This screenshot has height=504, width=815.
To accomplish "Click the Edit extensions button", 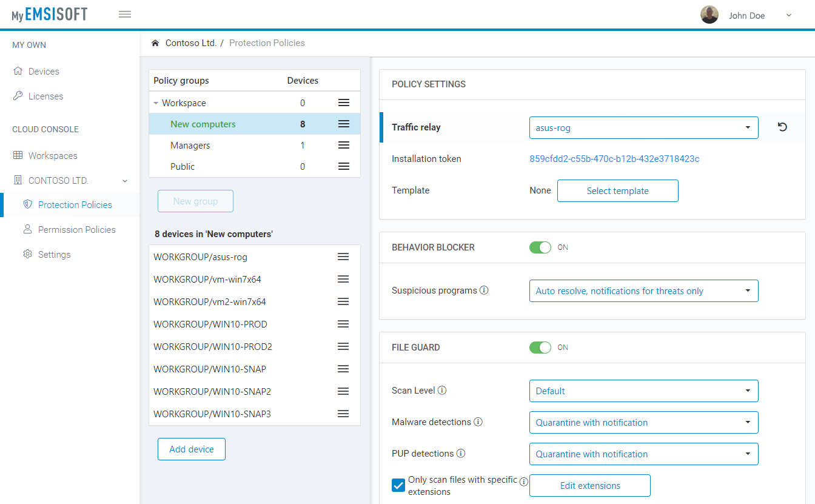I will pos(590,486).
